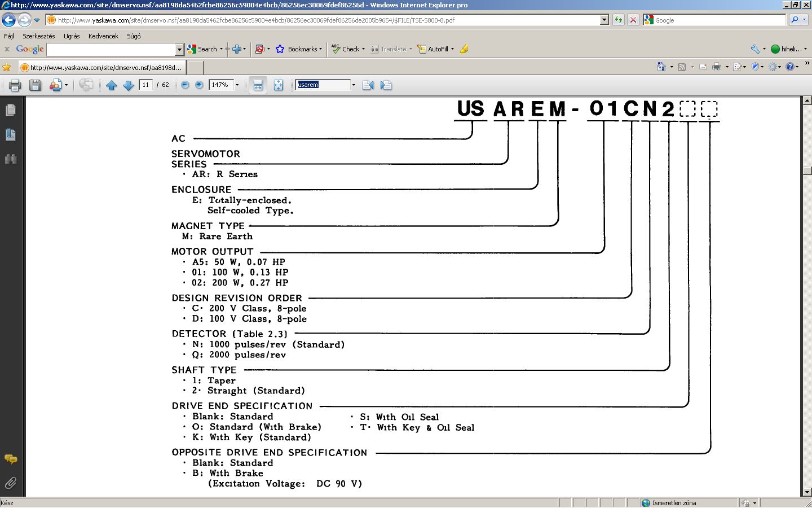Open the Pages panel in the sidebar
Screen dimensions: 812x508
pos(10,110)
